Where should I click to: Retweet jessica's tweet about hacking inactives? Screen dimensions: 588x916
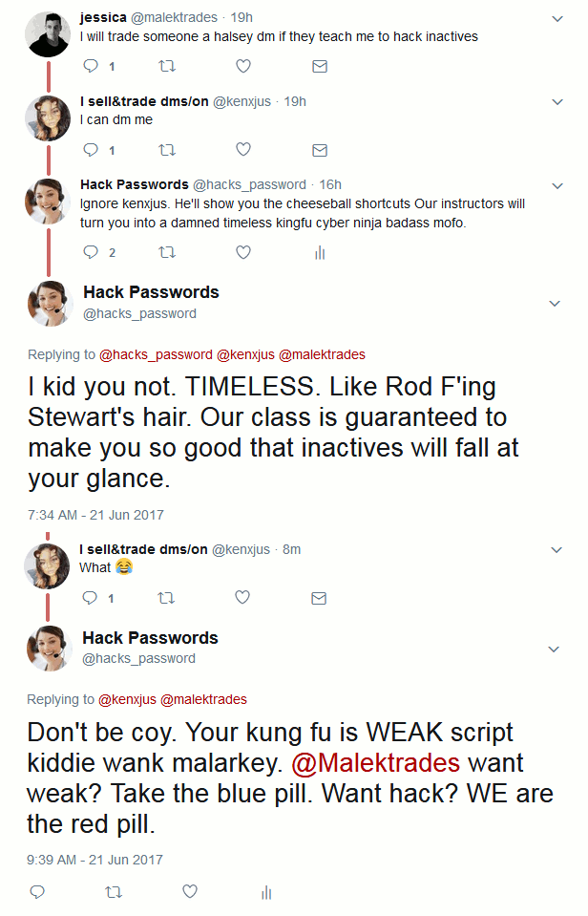coord(167,67)
